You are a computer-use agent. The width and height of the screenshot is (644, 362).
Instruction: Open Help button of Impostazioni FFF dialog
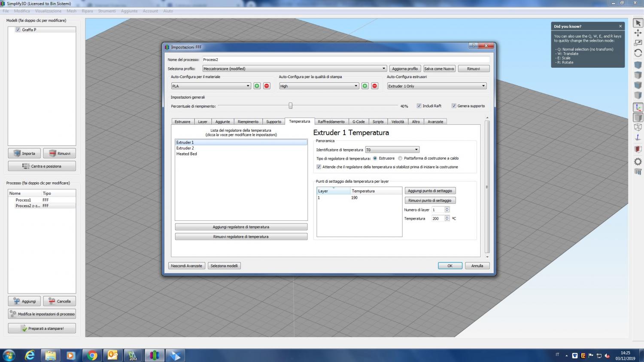pos(473,45)
